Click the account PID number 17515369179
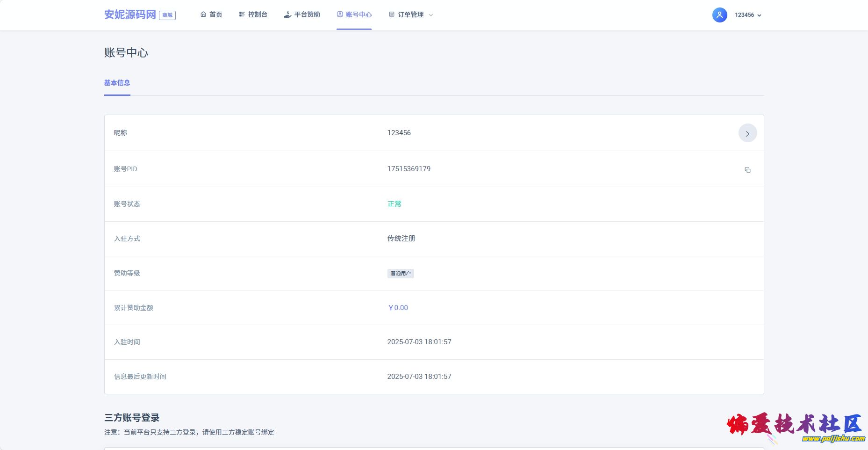 pyautogui.click(x=409, y=169)
